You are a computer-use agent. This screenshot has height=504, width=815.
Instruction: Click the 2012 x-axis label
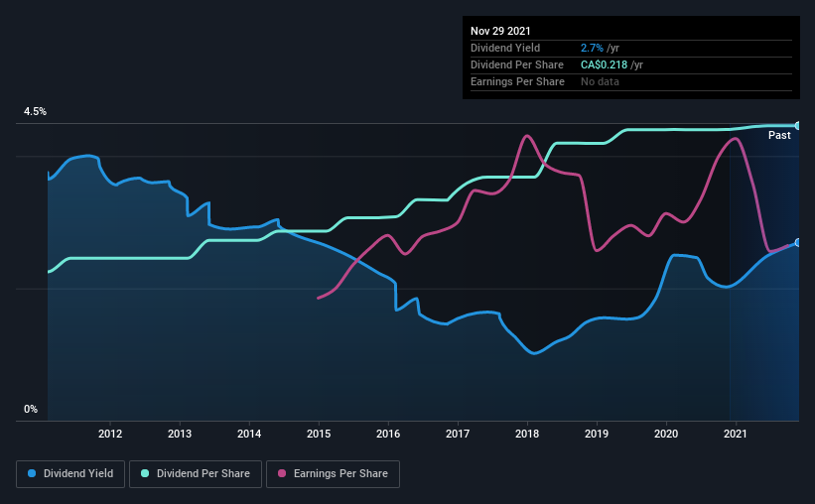pyautogui.click(x=110, y=434)
